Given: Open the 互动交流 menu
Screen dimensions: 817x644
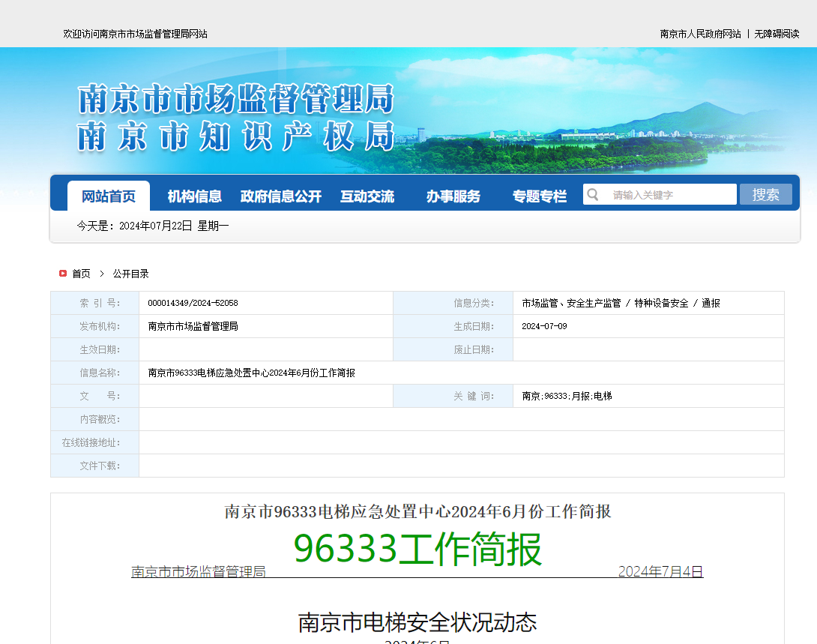Looking at the screenshot, I should click(367, 196).
